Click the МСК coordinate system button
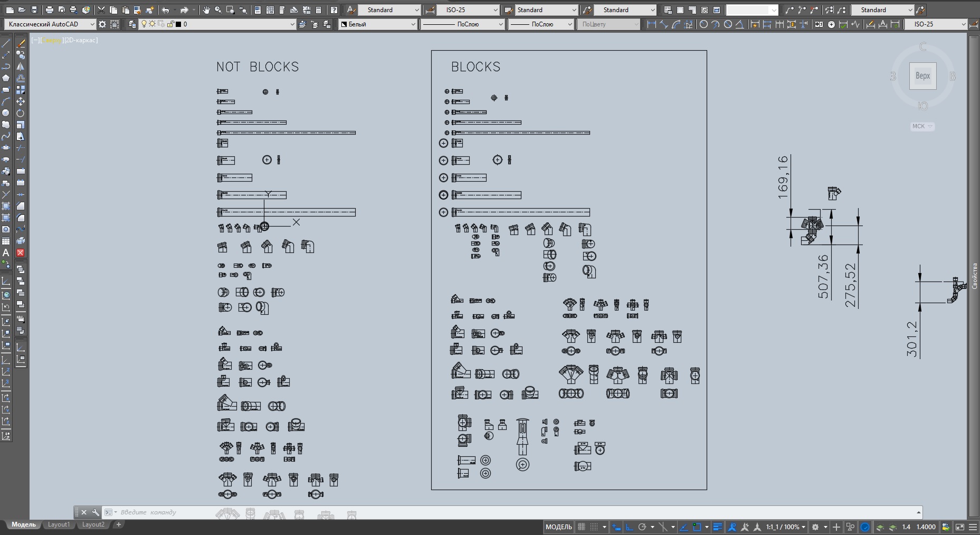 point(922,126)
